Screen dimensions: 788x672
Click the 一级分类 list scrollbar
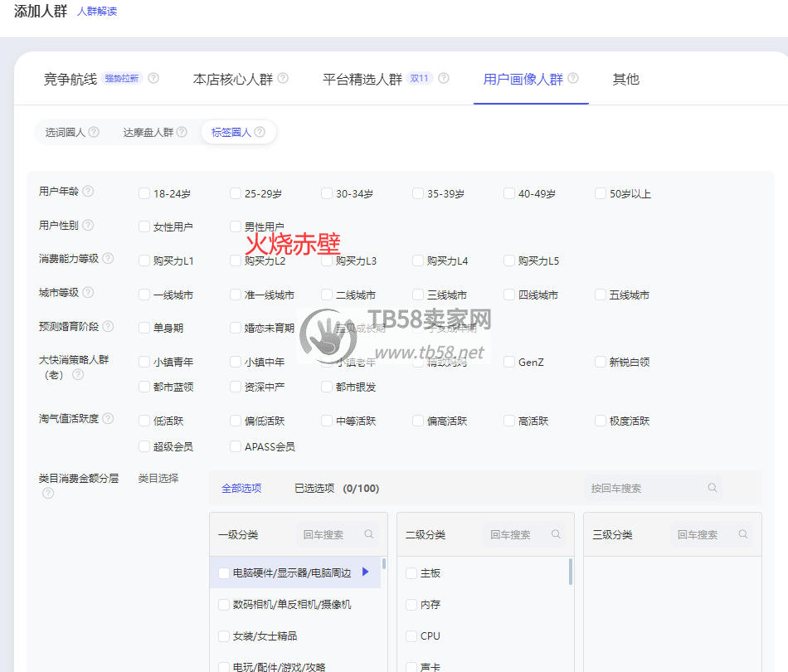[384, 563]
